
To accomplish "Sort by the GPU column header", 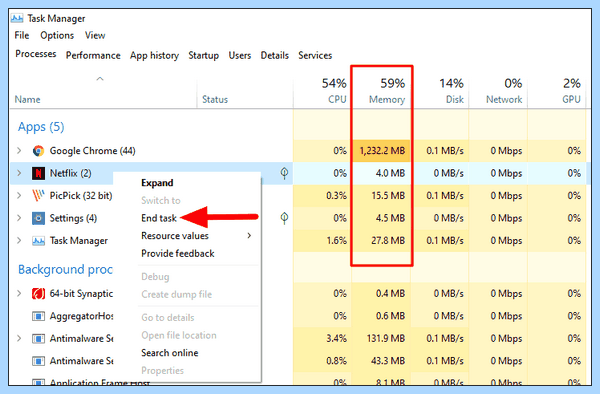I will (557, 91).
